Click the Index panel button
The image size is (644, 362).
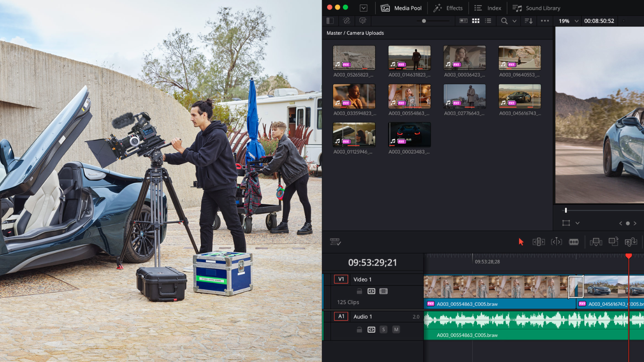[x=487, y=8]
